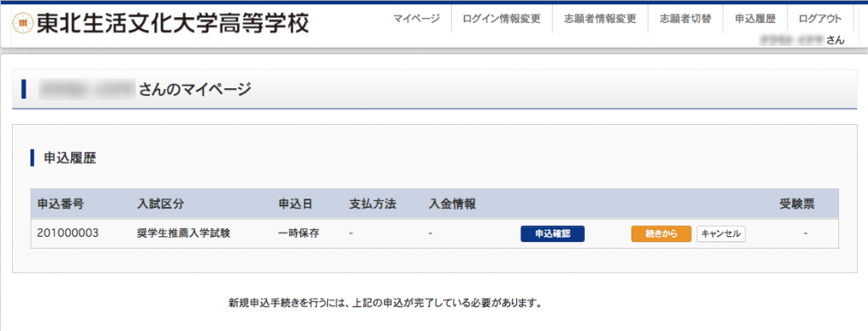The width and height of the screenshot is (868, 331).
Task: Click the 東北生活文化大学高等学校 title
Action: 173,23
